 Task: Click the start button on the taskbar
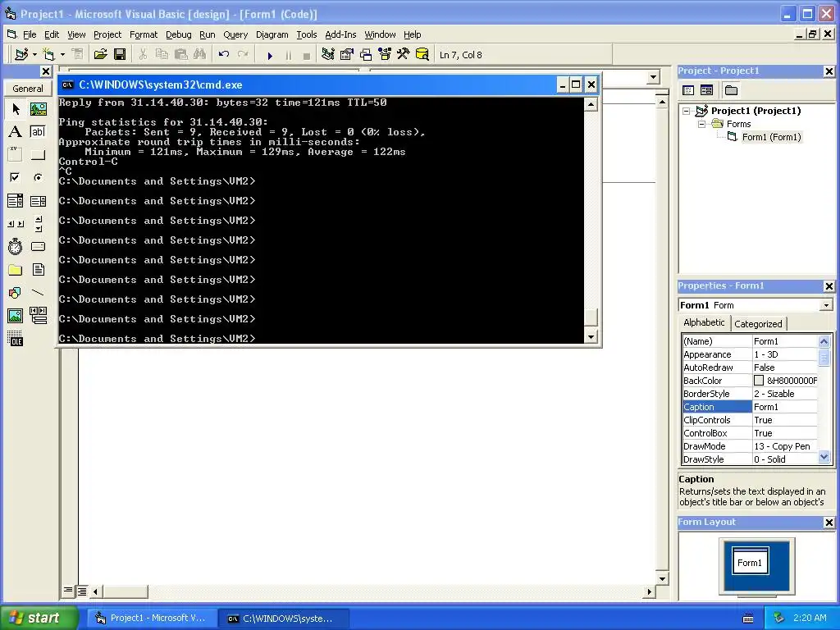click(39, 618)
